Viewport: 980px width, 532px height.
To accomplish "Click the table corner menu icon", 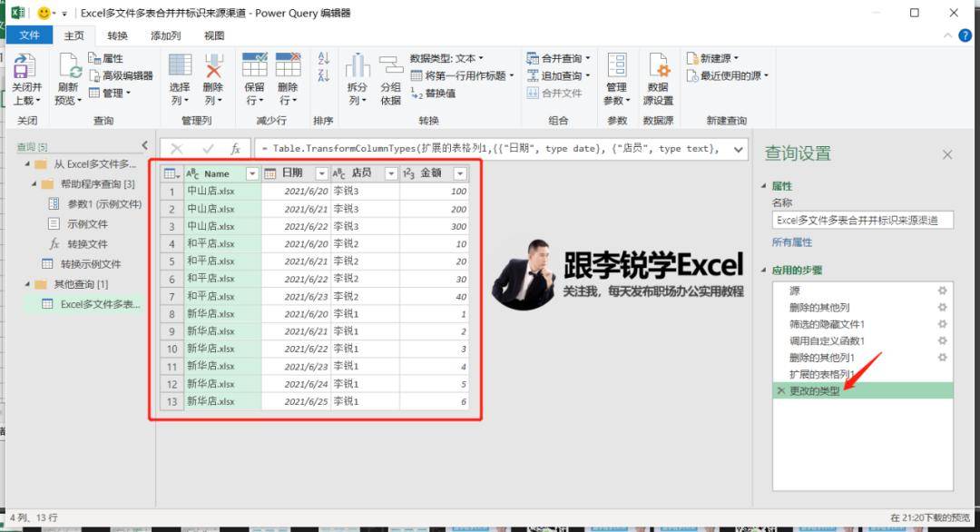I will pyautogui.click(x=171, y=173).
